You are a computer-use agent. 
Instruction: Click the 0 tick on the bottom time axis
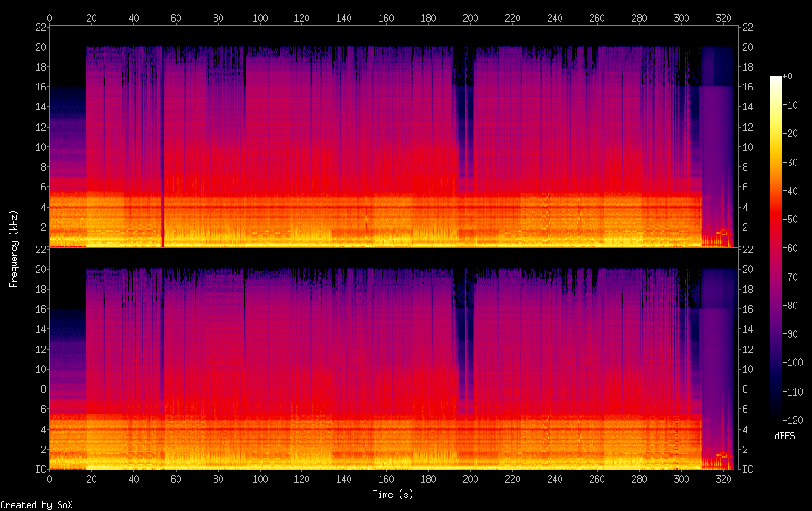point(49,478)
